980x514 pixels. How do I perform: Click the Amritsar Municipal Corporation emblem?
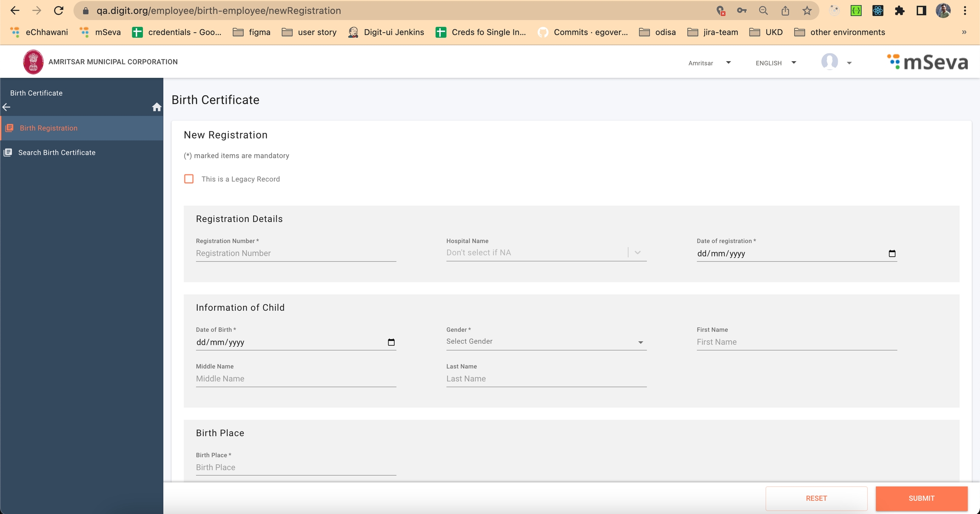tap(33, 62)
